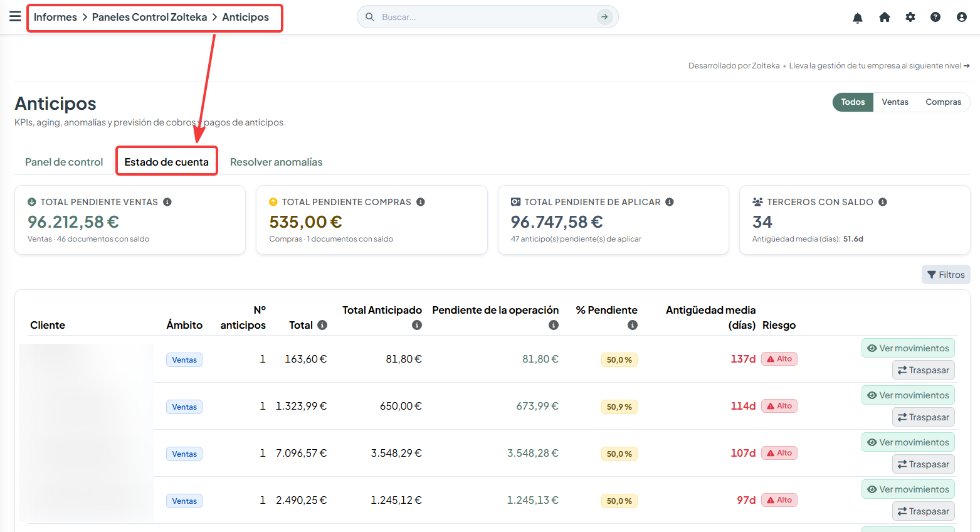Open Paneles Control Zolteka breadcrumb
This screenshot has width=980, height=532.
[x=149, y=17]
